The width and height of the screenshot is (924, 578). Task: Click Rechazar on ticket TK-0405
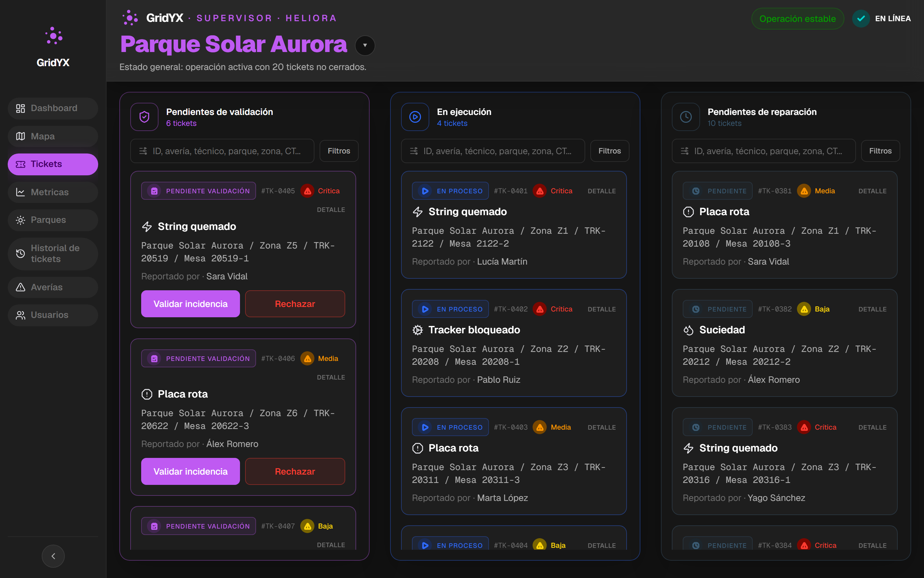pyautogui.click(x=295, y=303)
